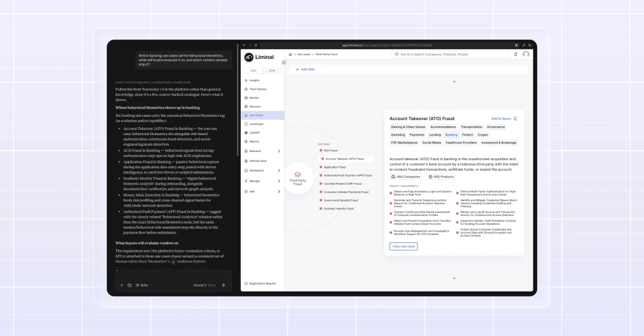Select the Healthcare Providers tag
Viewport: 644px width, 336px height.
coord(461,143)
